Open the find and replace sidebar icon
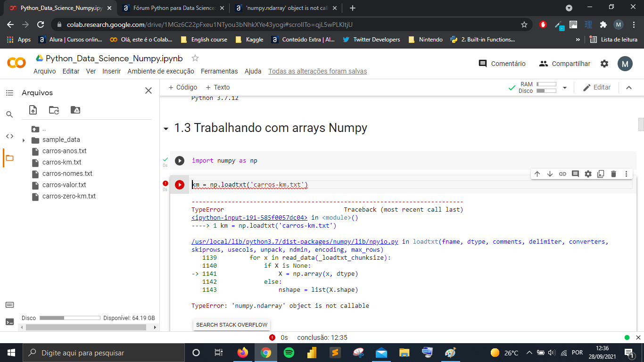 (9, 115)
